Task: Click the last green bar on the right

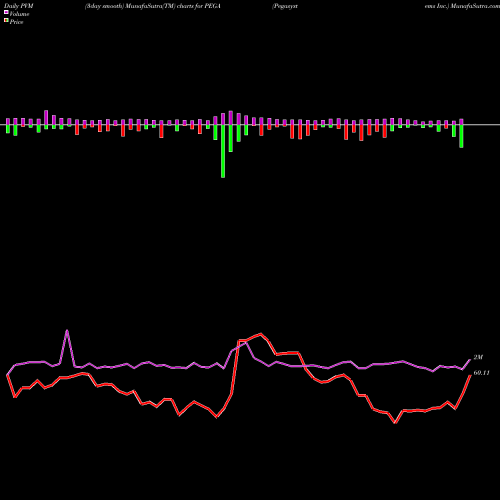Action: click(x=461, y=136)
